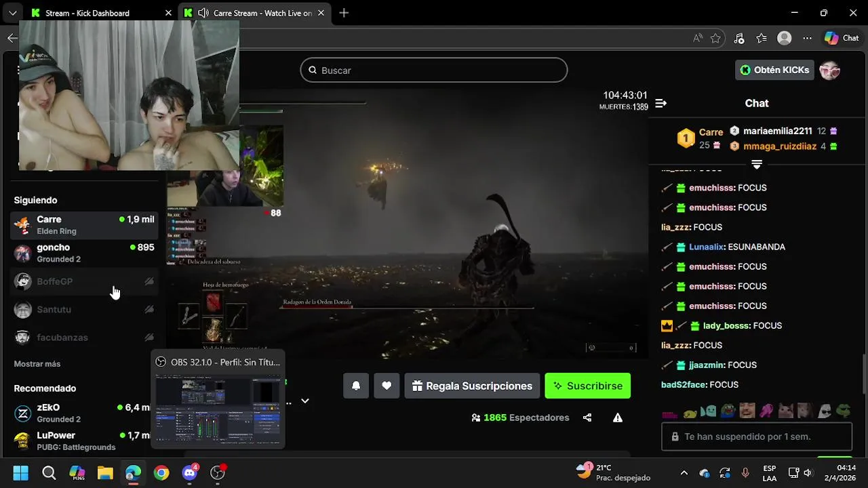Open Google Chrome from taskbar

(161, 472)
